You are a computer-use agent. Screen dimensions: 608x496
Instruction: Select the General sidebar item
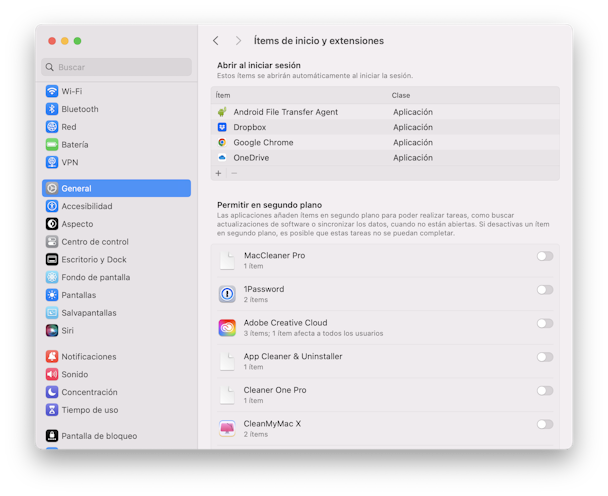(x=116, y=188)
